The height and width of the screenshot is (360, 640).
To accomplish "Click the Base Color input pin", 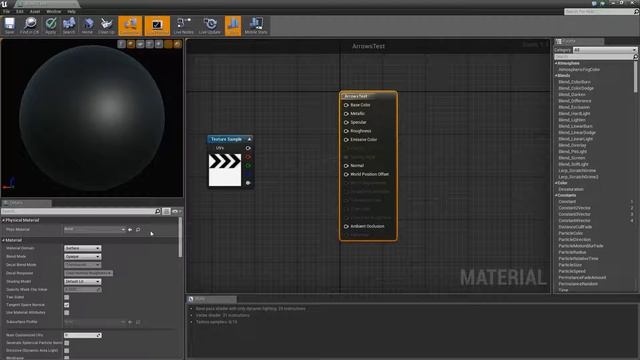I will (x=346, y=105).
